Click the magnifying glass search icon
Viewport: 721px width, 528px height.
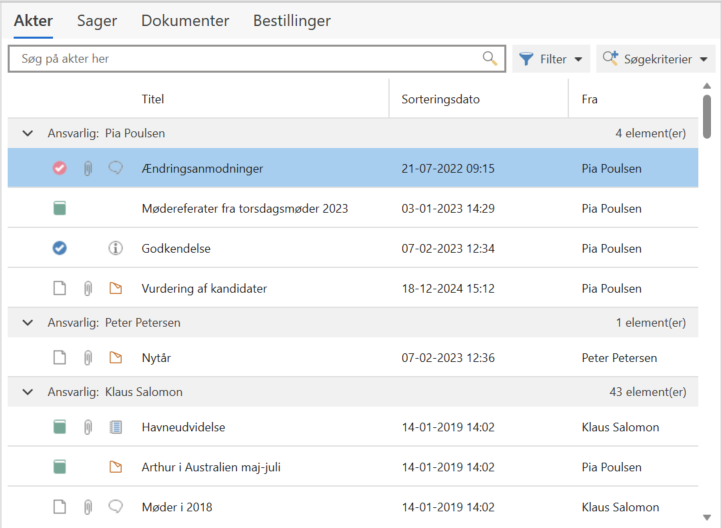coord(489,59)
